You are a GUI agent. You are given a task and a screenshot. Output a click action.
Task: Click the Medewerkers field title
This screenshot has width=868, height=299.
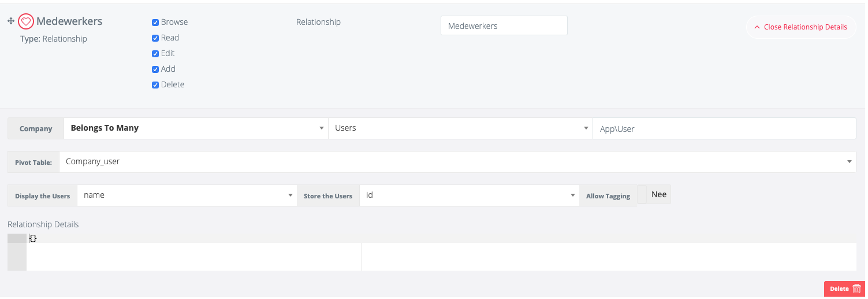pyautogui.click(x=69, y=21)
